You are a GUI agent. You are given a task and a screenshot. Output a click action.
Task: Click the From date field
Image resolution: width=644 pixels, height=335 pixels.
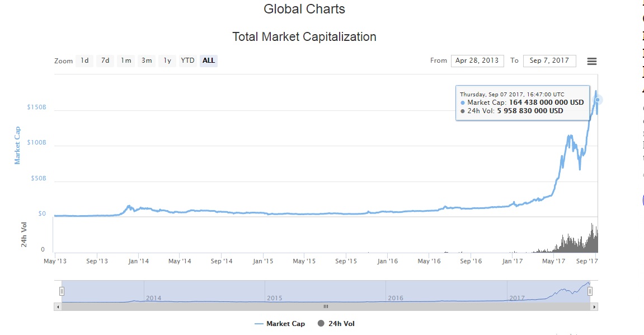click(x=477, y=61)
